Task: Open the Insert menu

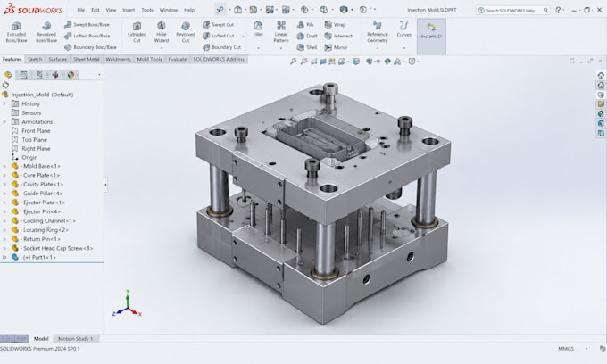Action: 129,10
